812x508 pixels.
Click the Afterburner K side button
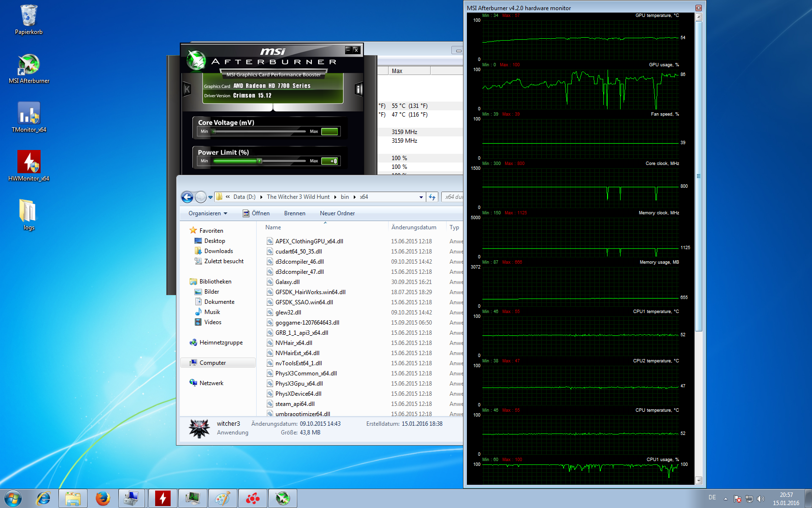187,89
